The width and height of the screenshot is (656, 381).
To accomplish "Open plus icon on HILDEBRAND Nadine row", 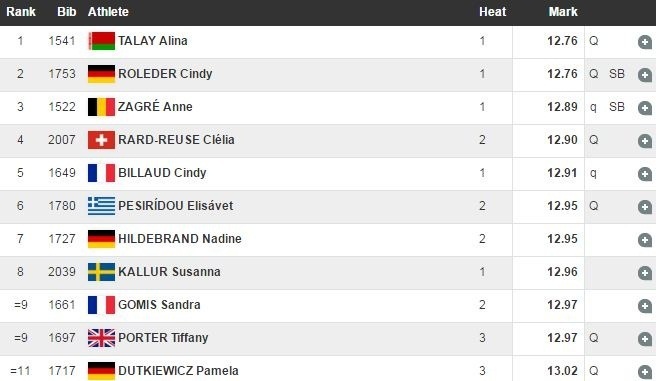I will [645, 240].
